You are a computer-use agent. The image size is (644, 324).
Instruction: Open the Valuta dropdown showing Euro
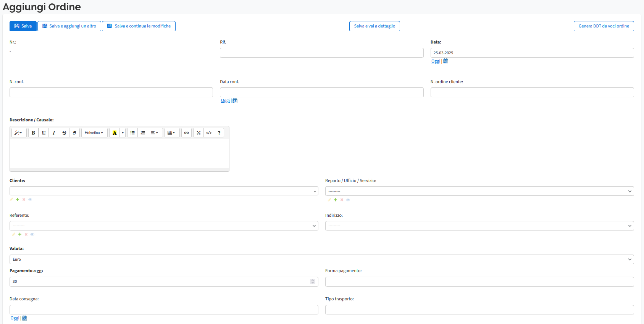[322, 260]
